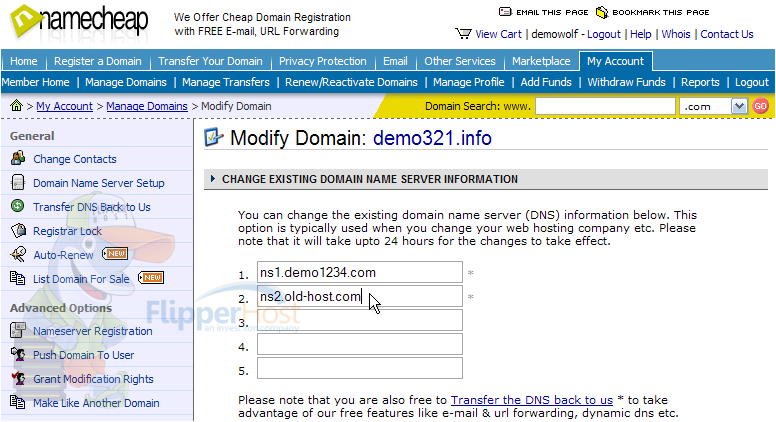The image size is (776, 422).
Task: Click the List Domain For Sale icon
Action: [18, 278]
